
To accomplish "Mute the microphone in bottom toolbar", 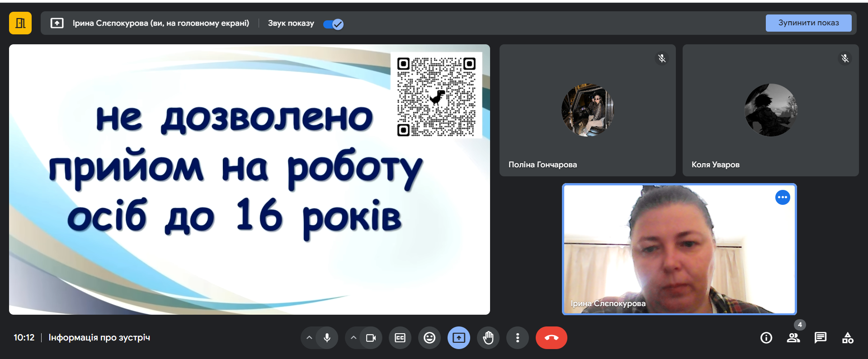I will click(x=327, y=338).
